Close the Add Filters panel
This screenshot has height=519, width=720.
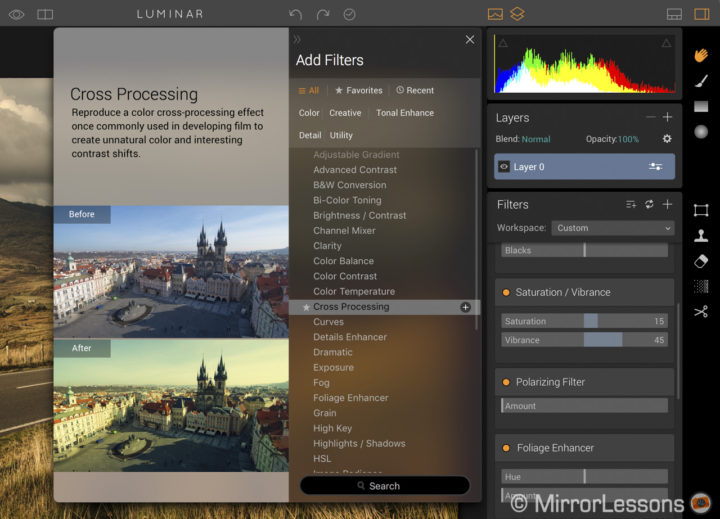tap(469, 40)
